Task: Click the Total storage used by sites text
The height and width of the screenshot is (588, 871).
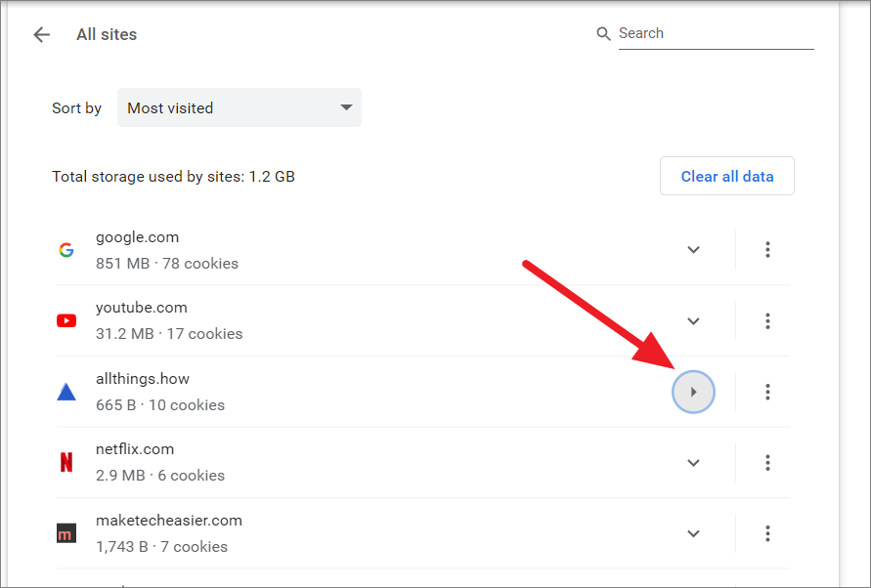Action: click(173, 177)
